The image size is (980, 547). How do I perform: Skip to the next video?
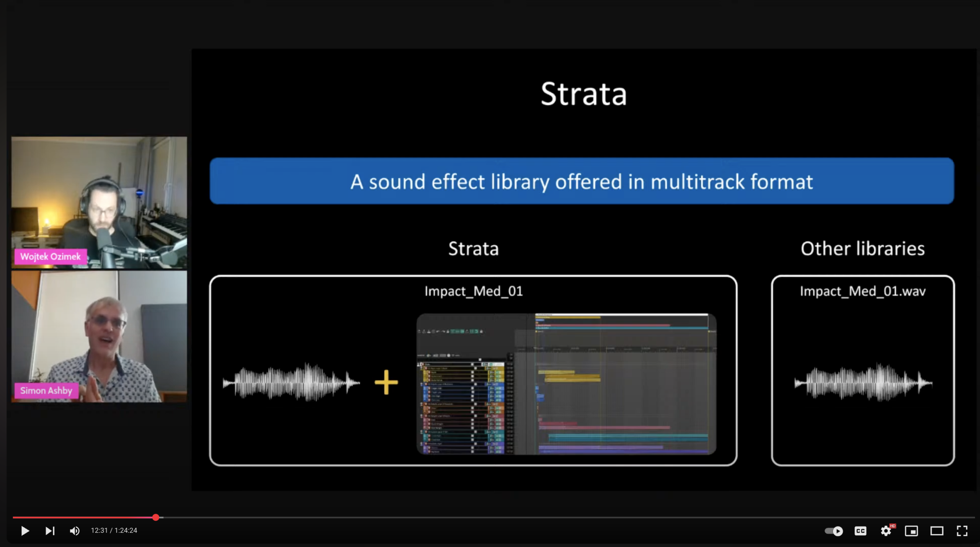coord(50,531)
